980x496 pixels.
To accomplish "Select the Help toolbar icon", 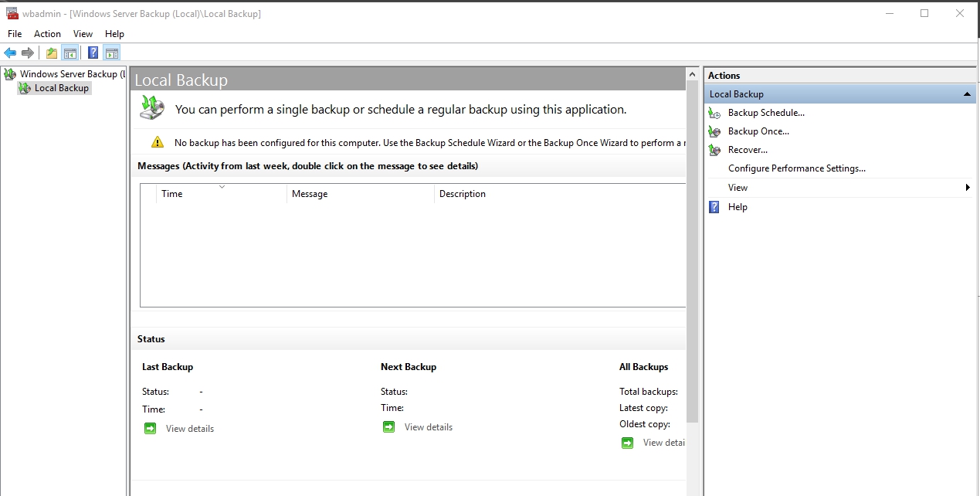I will pos(92,52).
